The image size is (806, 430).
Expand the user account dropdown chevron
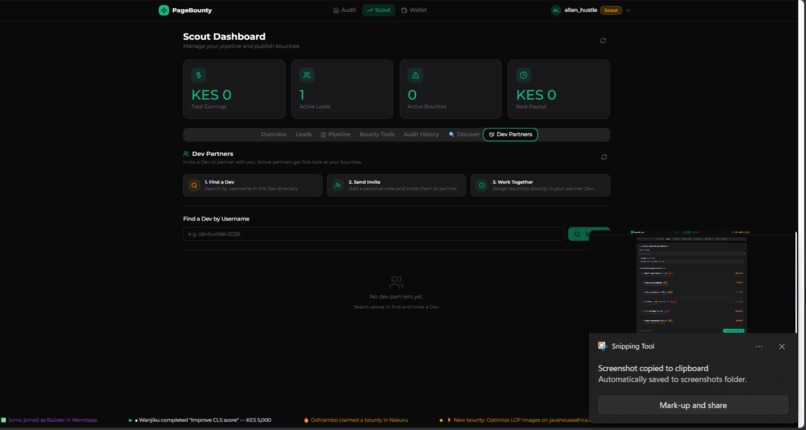(x=628, y=10)
